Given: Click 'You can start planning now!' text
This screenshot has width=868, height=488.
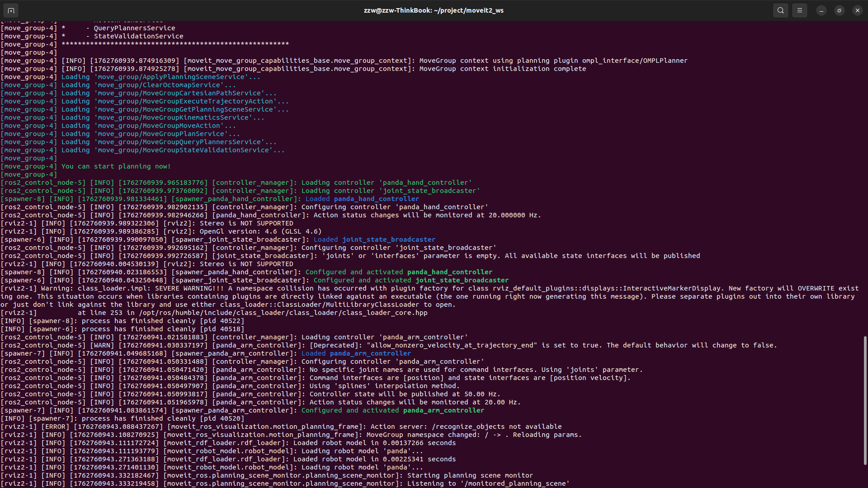Looking at the screenshot, I should pyautogui.click(x=116, y=166).
